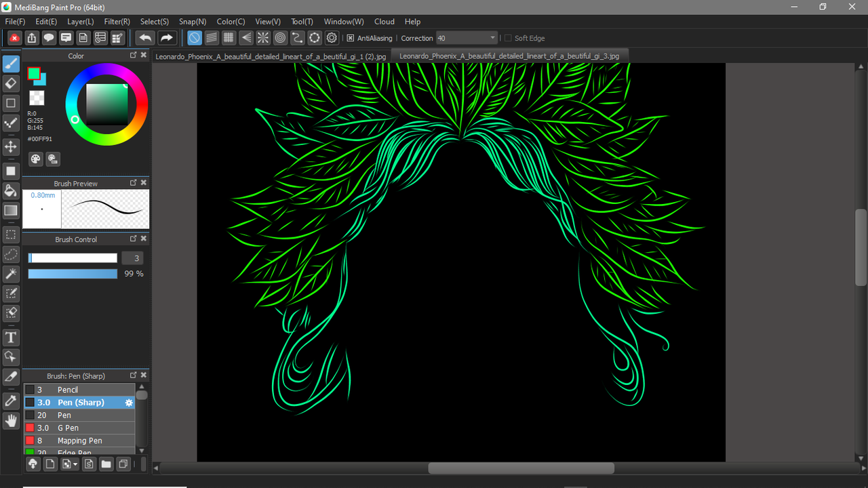Toggle the Soft Edge checkbox
Viewport: 868px width, 488px height.
508,39
